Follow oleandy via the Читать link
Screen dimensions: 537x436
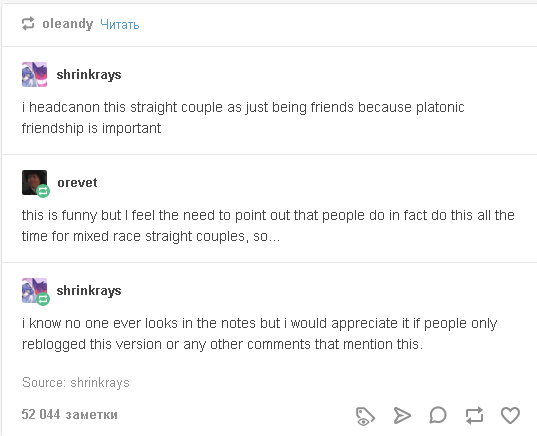(120, 24)
